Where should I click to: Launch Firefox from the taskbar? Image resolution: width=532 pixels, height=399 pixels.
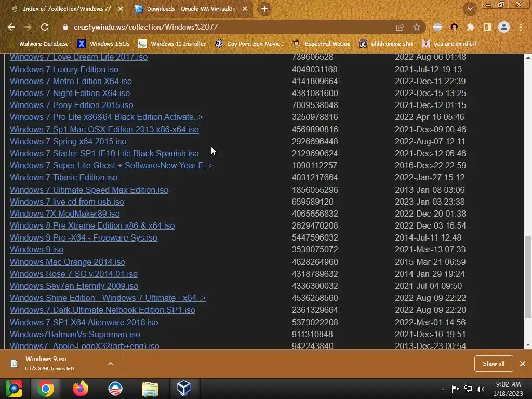[81, 389]
